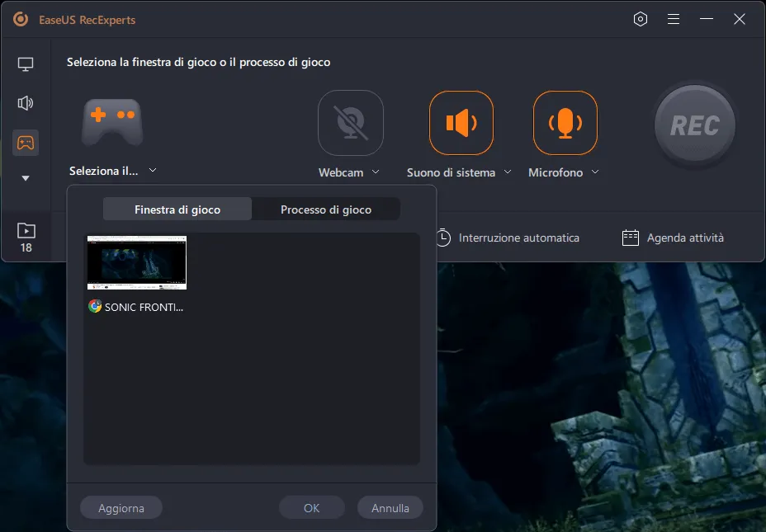766x532 pixels.
Task: Click the EaseUS RecExperts logo
Action: click(21, 19)
